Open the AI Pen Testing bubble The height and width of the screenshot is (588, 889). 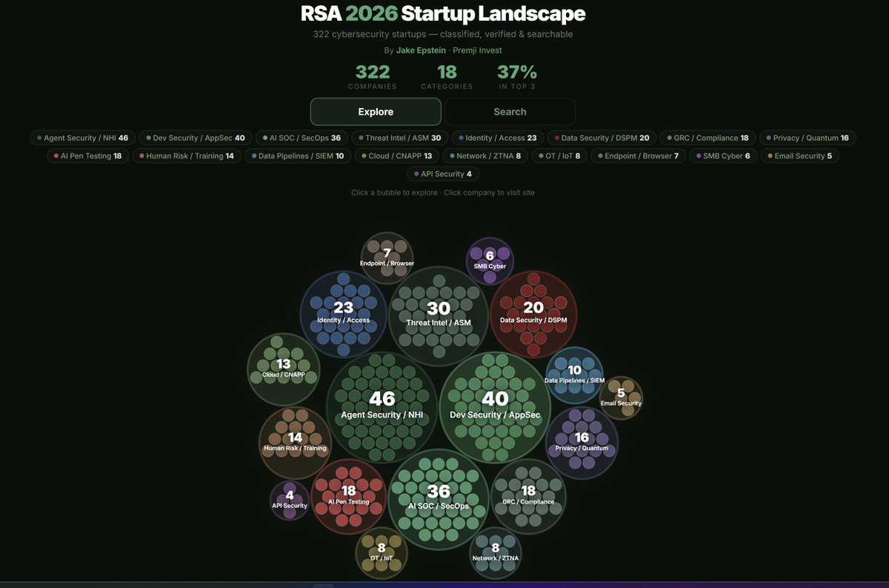tap(348, 495)
